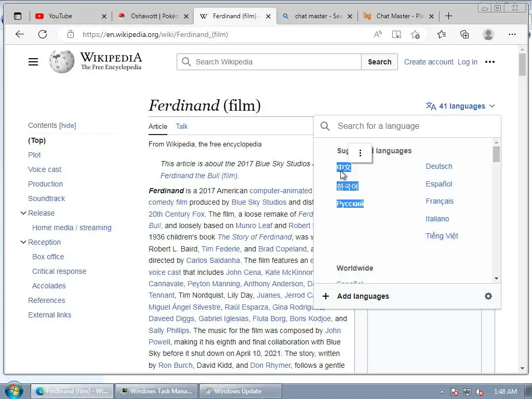532x399 pixels.
Task: Open Windows Update taskbar button
Action: (240, 391)
